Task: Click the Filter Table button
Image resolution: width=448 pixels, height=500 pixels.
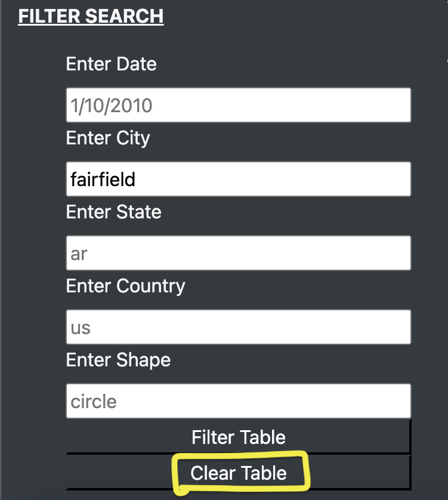Action: [x=238, y=437]
